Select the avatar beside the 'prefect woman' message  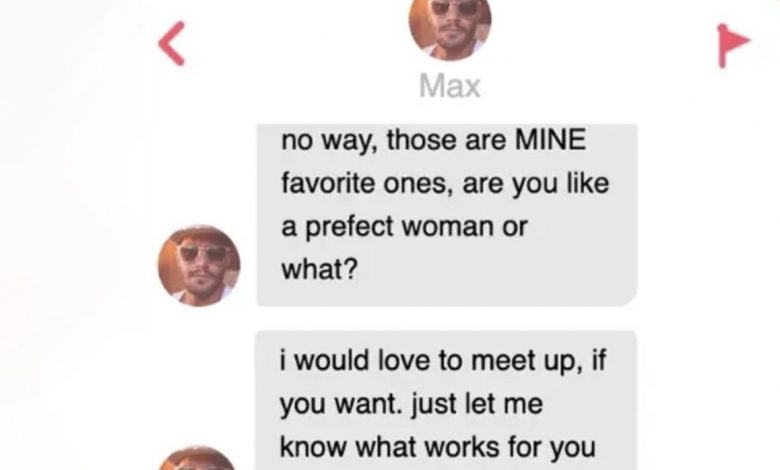tap(199, 265)
